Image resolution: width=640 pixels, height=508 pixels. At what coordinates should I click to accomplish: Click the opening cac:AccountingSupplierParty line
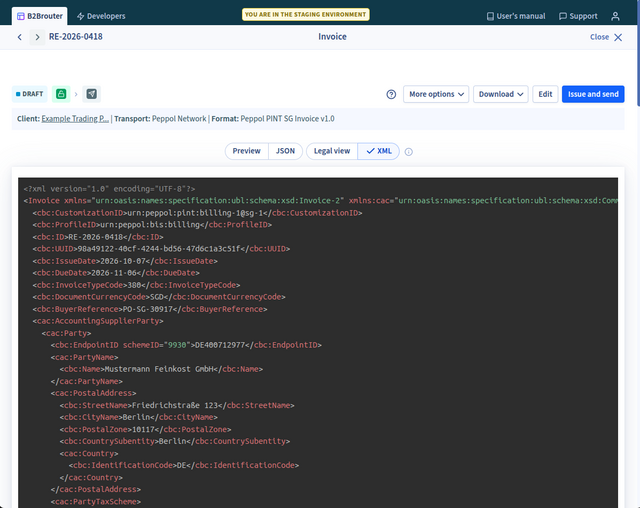tap(98, 321)
